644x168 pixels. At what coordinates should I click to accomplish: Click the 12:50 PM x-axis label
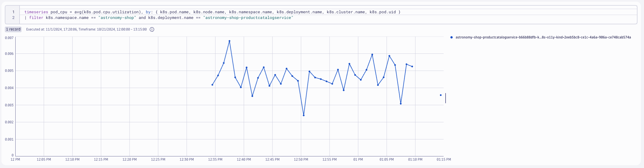(x=301, y=160)
